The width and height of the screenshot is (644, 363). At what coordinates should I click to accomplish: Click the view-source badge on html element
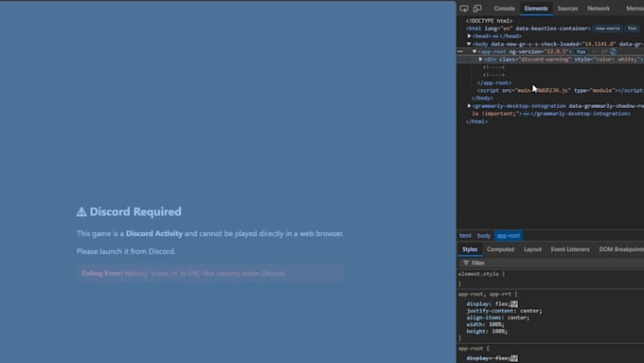[x=607, y=28]
